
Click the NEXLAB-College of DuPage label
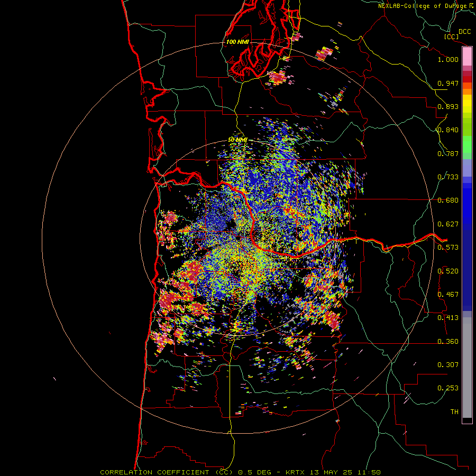click(423, 6)
